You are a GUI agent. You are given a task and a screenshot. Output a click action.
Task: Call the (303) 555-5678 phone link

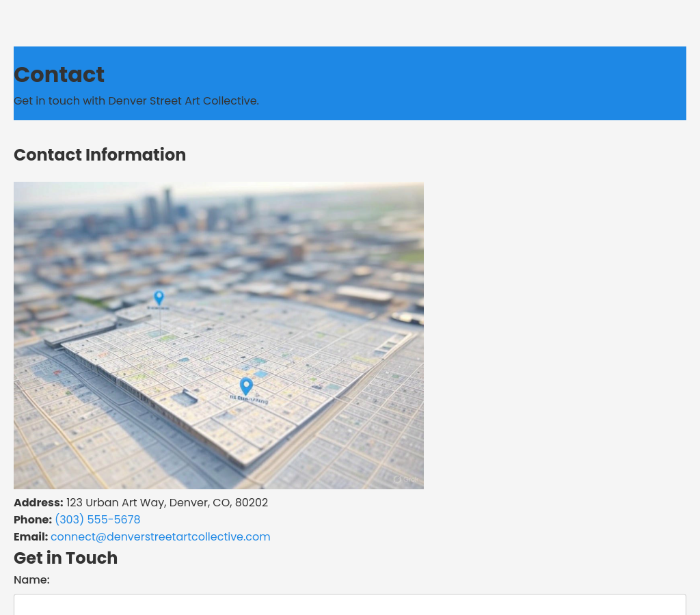tap(97, 519)
